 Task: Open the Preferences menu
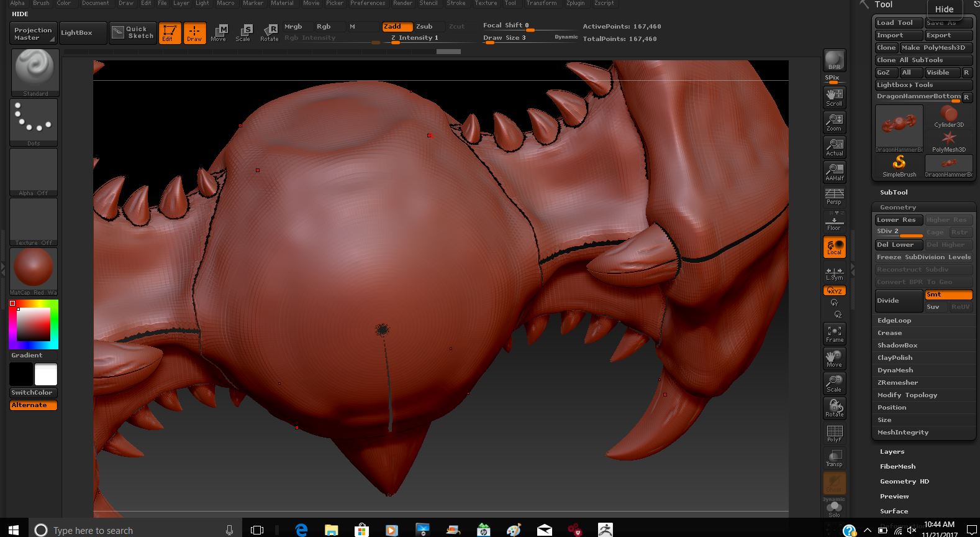pyautogui.click(x=368, y=3)
